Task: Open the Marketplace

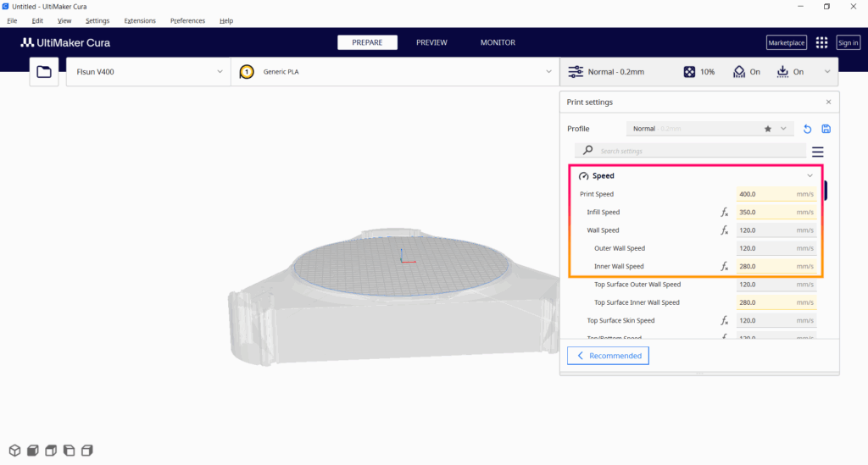Action: pyautogui.click(x=786, y=42)
